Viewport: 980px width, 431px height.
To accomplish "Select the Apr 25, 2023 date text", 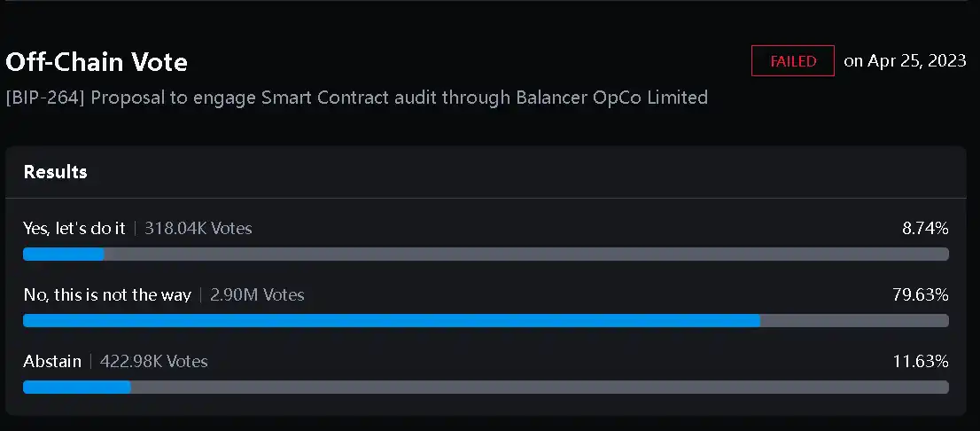I will 905,61.
